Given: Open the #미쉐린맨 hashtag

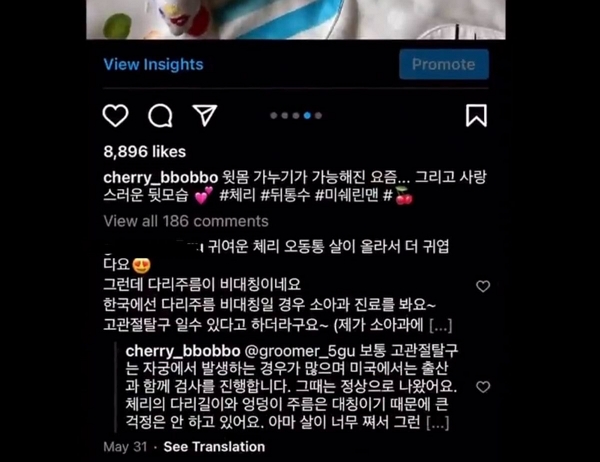Looking at the screenshot, I should point(347,196).
